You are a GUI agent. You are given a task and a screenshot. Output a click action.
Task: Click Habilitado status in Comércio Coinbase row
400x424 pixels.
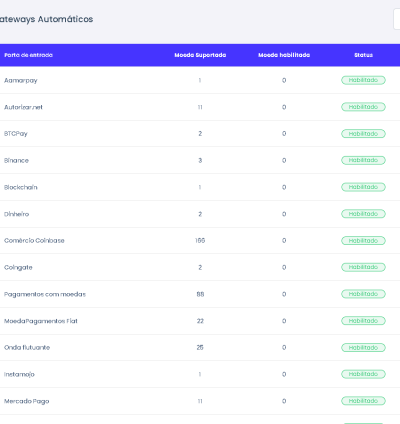click(x=363, y=241)
